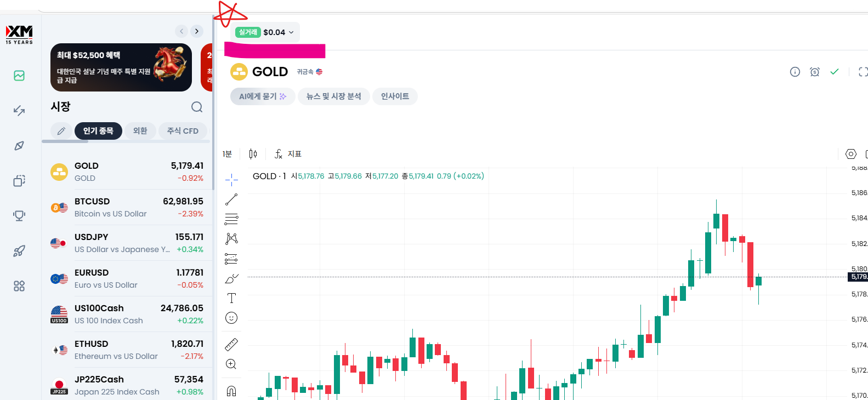Open 뉴스 및 시장 분석
Image resolution: width=868 pixels, height=400 pixels.
[x=333, y=96]
